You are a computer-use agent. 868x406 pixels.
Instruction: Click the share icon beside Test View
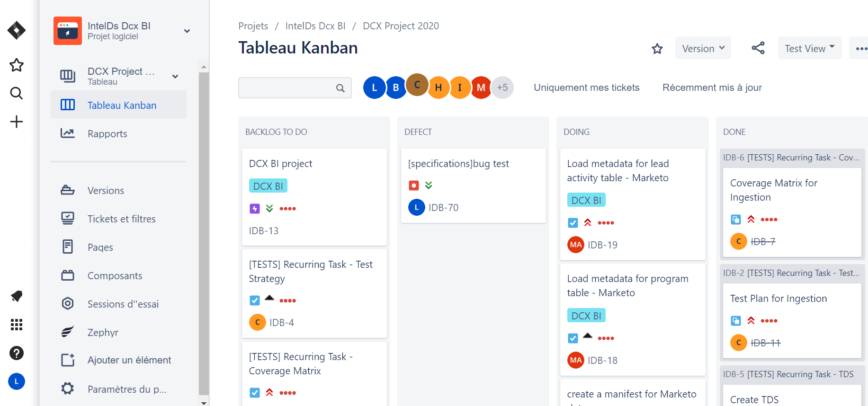(x=758, y=48)
